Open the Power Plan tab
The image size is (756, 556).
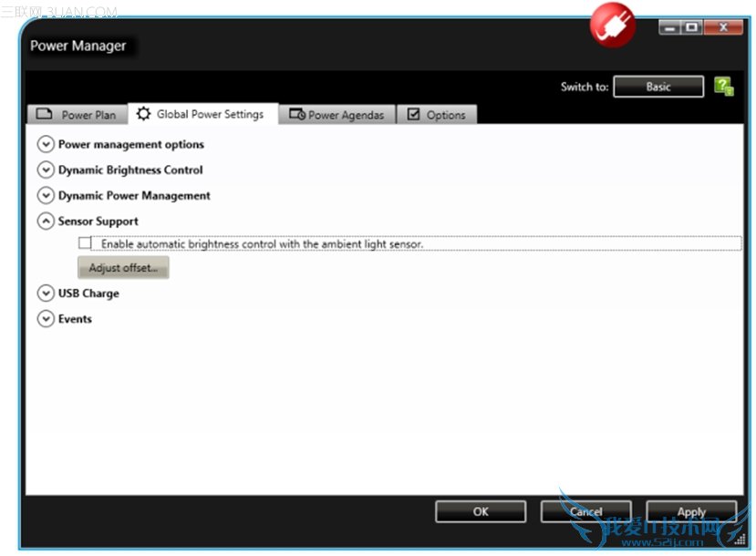pyautogui.click(x=78, y=115)
